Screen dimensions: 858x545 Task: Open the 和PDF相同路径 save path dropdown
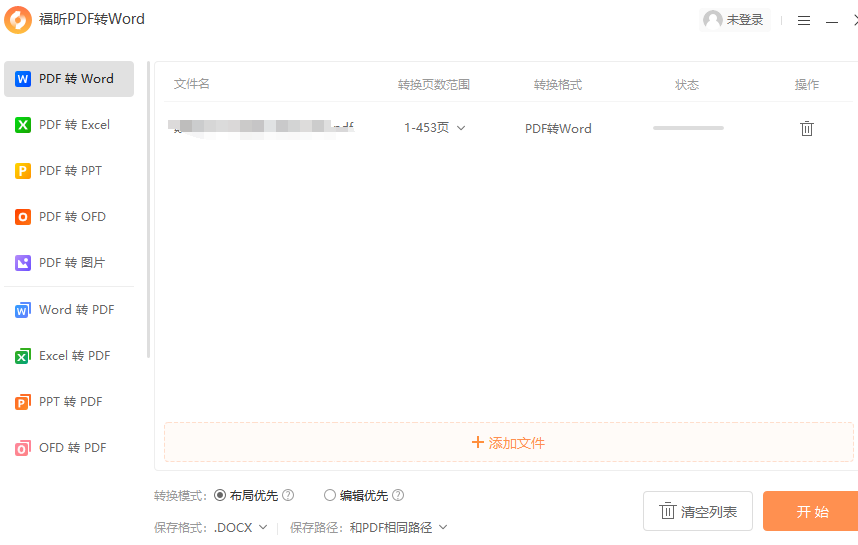(x=398, y=527)
